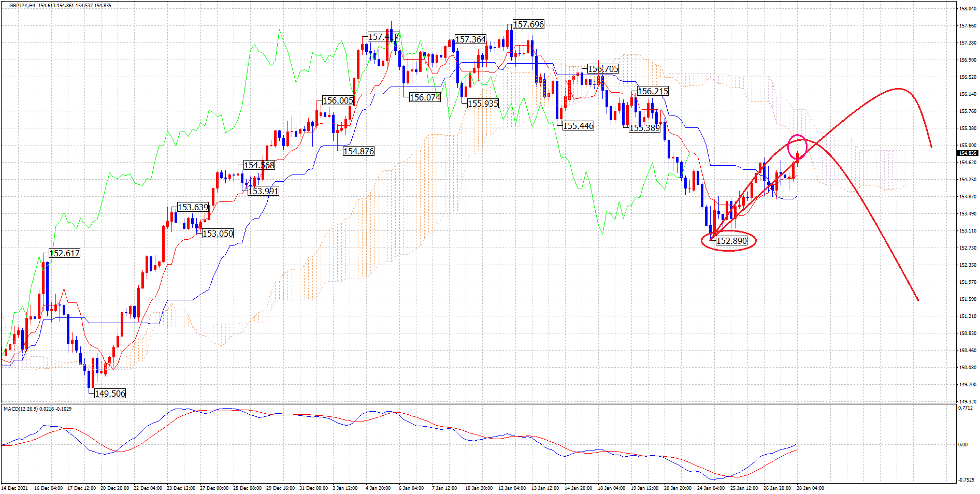The width and height of the screenshot is (980, 494).
Task: Select the 12 Jan 04:00 time label
Action: 512,488
